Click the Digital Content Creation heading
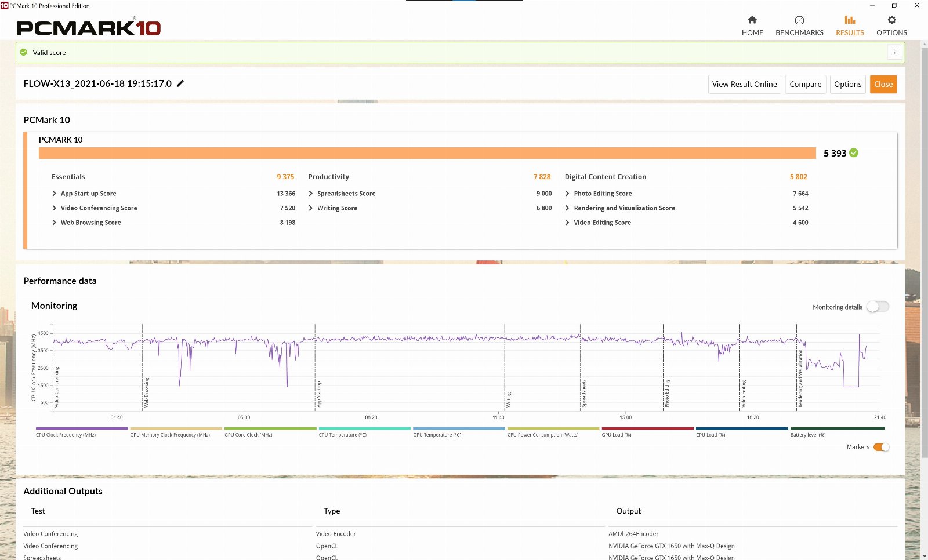 605,177
